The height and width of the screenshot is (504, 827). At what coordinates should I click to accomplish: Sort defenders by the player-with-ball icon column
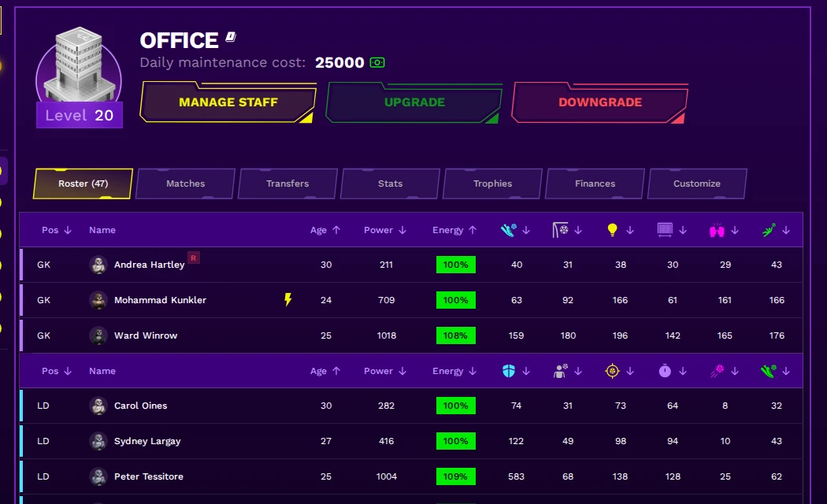(567, 371)
